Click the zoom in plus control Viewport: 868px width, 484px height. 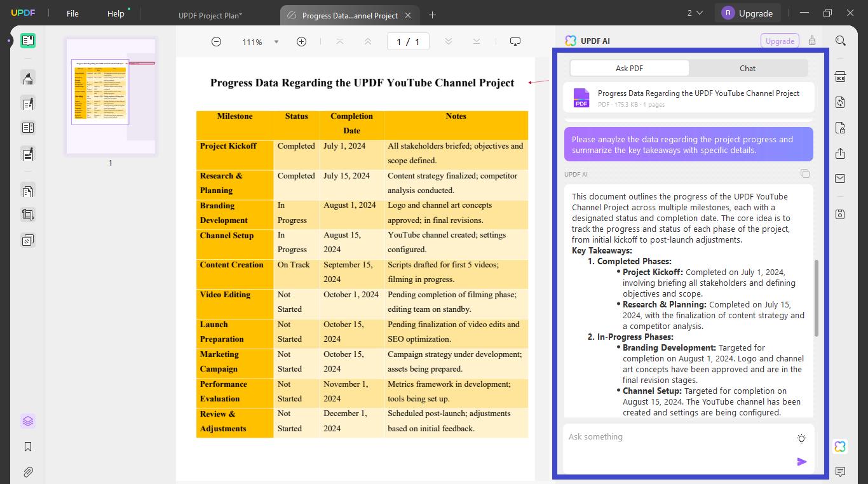(x=301, y=41)
